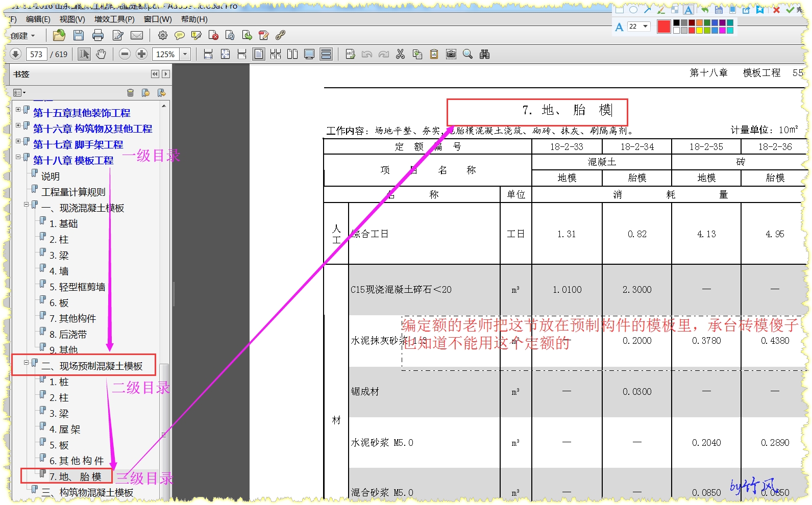Screen dimensions: 812x505
Task: Open bookmark 工程量计算规则
Action: (x=73, y=192)
